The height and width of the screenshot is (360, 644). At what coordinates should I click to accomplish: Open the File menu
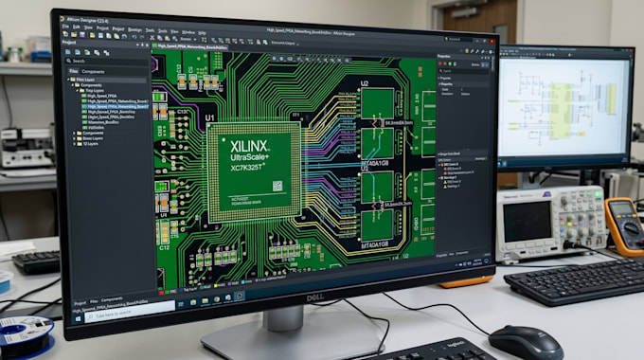point(65,27)
